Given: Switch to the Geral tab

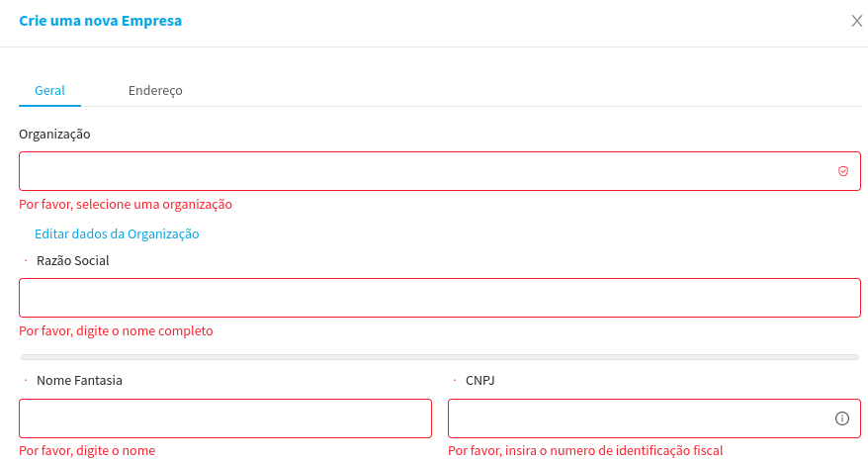Looking at the screenshot, I should 49,90.
